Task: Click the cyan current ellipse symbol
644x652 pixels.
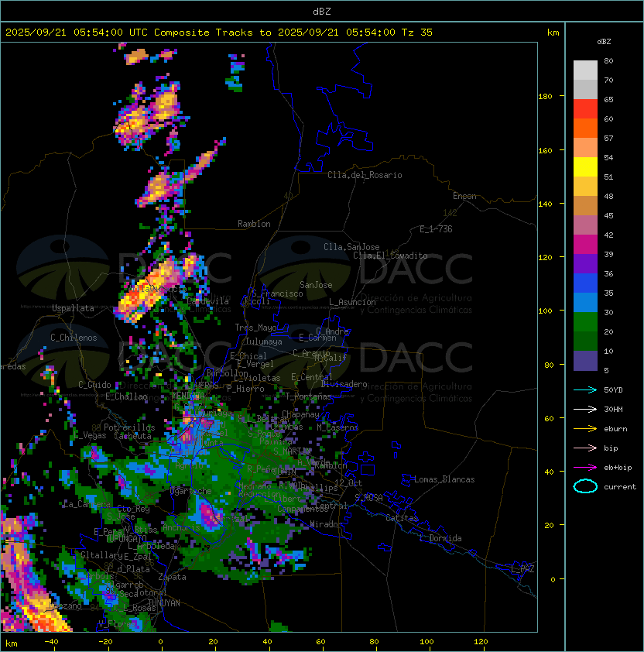Action: (x=585, y=486)
